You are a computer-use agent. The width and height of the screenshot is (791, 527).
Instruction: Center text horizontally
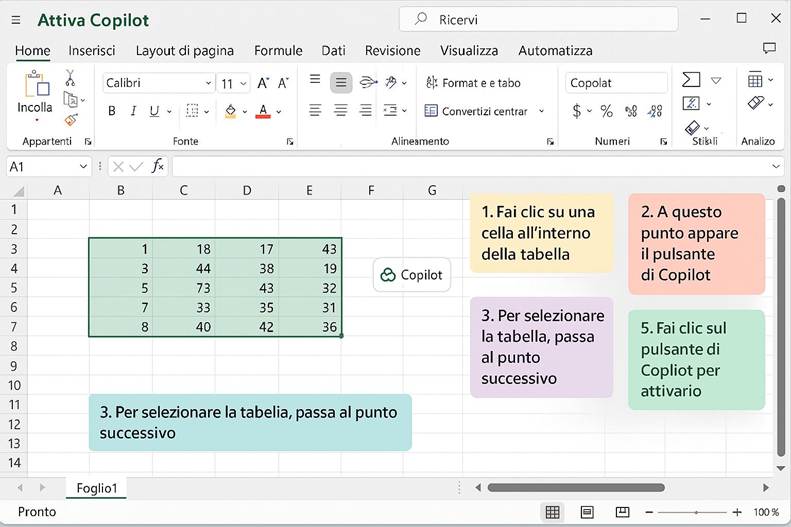click(x=341, y=110)
